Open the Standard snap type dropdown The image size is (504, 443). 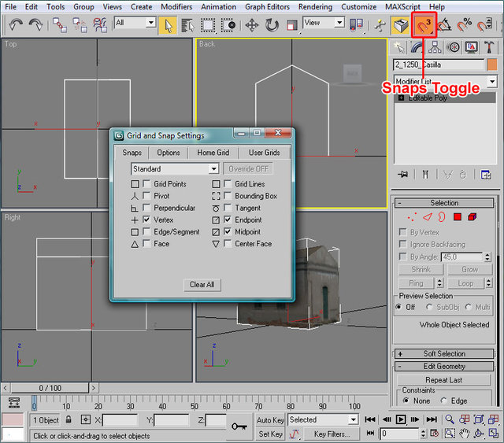[x=213, y=169]
